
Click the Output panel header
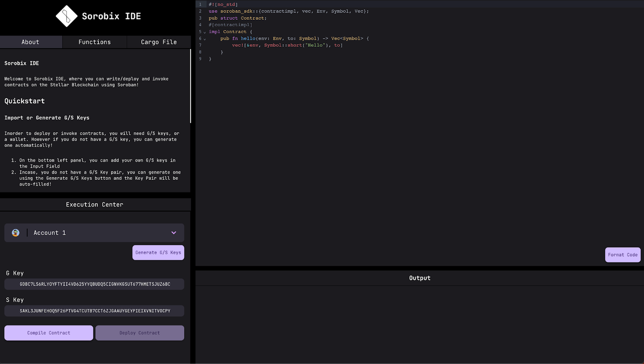(x=420, y=278)
